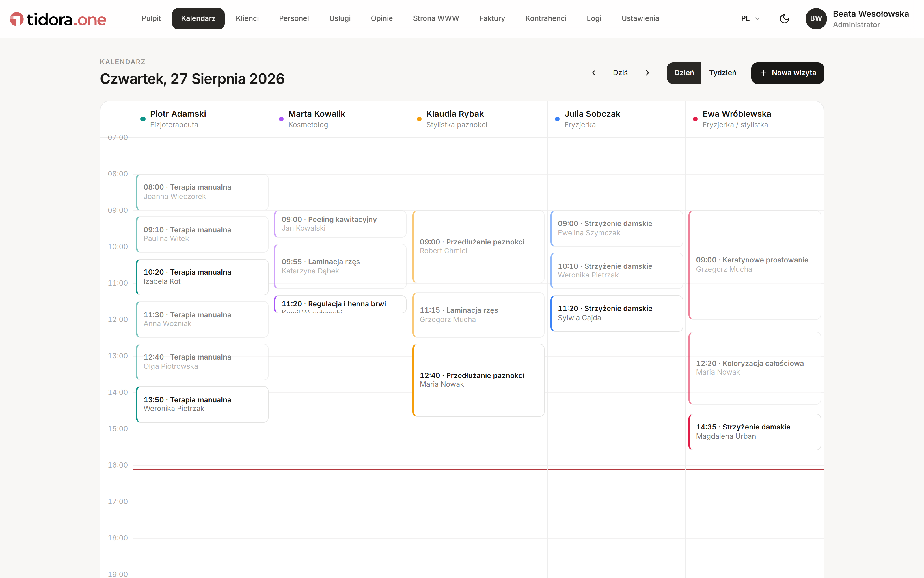The image size is (924, 578).
Task: Click the Beata Wesołowska profile name
Action: 871,14
